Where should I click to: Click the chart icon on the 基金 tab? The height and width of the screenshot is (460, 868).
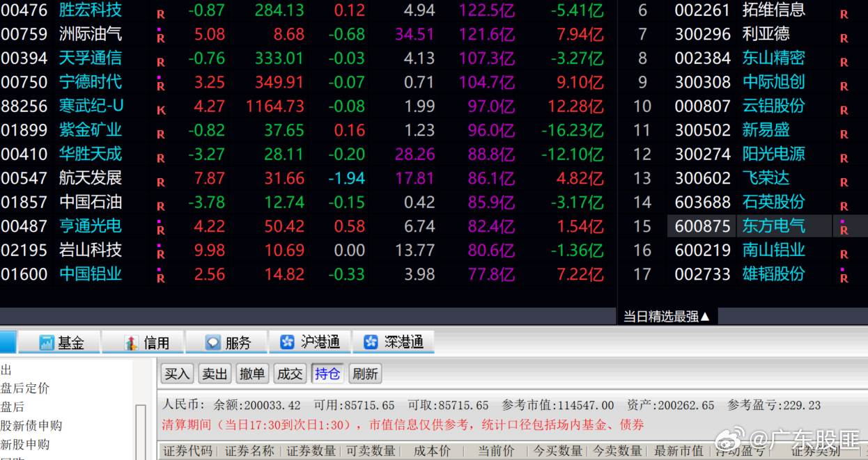point(45,342)
